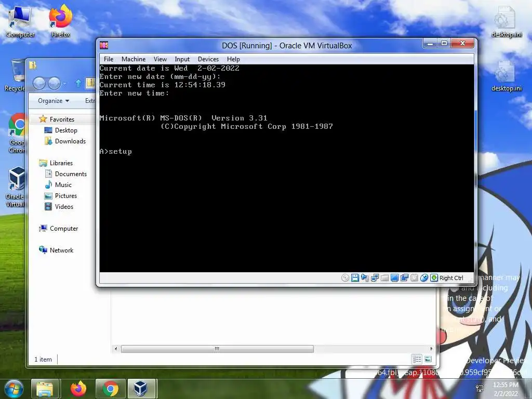Viewport: 532px width, 399px height.
Task: Click the Up arrow in Explorer toolbar
Action: coord(78,83)
